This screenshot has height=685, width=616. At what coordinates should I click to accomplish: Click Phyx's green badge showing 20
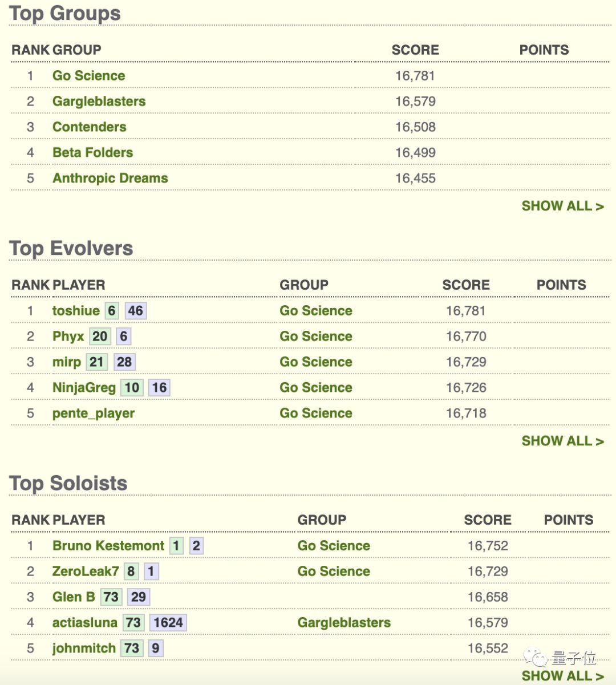pyautogui.click(x=100, y=337)
